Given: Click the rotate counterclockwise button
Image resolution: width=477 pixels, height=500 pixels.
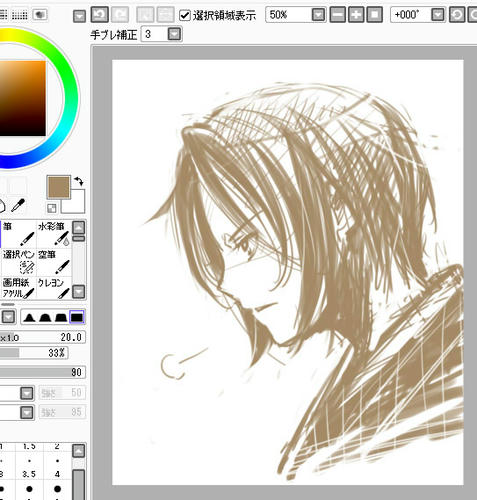Looking at the screenshot, I should (457, 15).
